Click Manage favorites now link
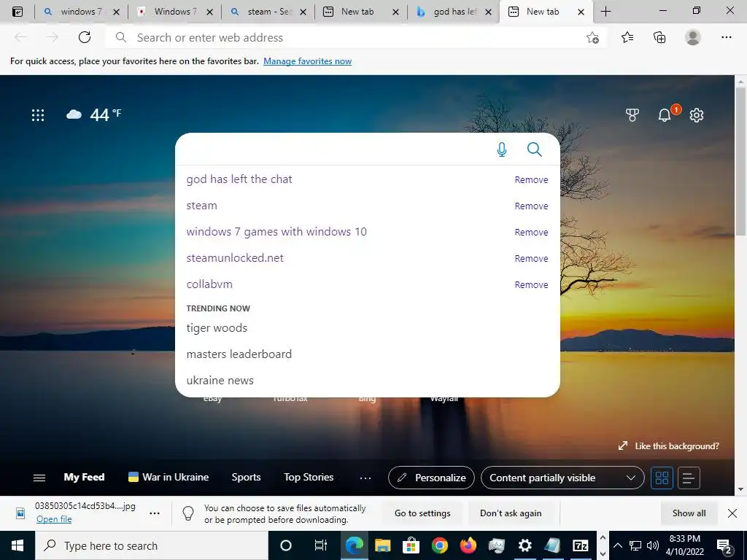 click(x=307, y=61)
